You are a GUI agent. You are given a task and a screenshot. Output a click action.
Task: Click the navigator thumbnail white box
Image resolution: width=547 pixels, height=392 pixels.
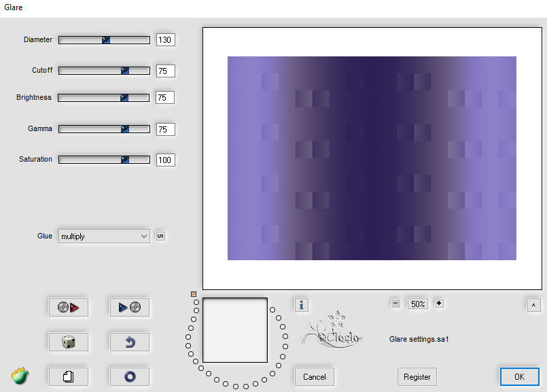point(235,330)
